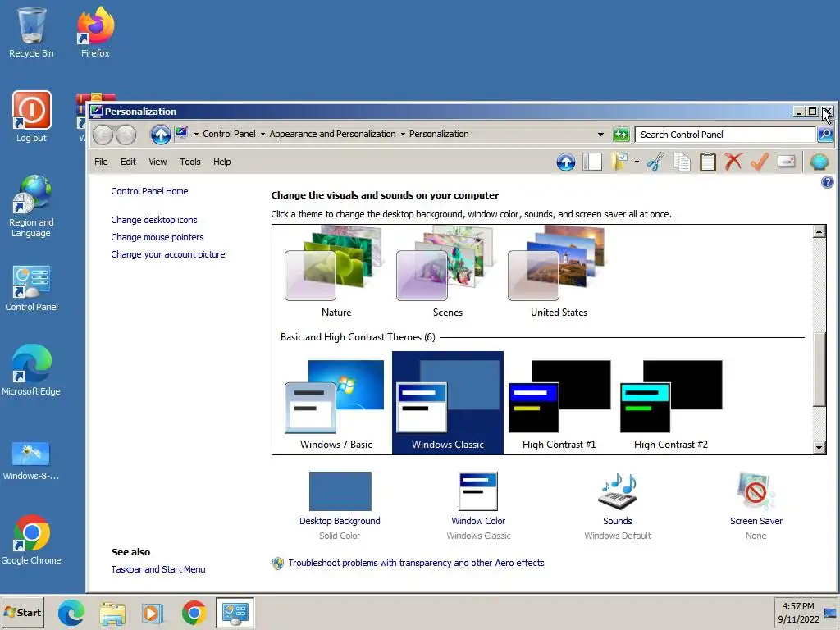Open Google Chrome desktop shortcut
The image size is (840, 630).
click(31, 540)
